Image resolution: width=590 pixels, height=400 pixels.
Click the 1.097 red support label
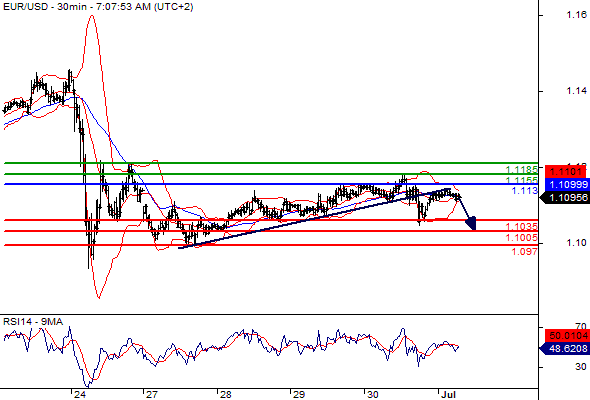coord(525,252)
